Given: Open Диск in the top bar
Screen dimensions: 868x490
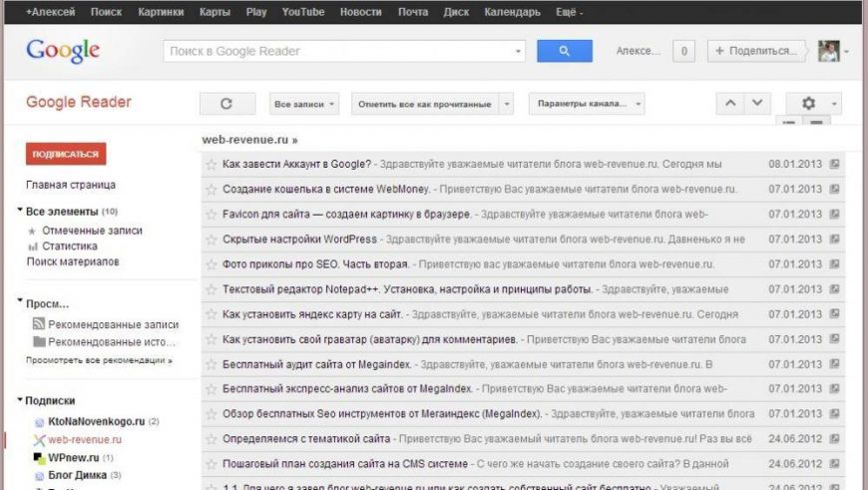Looking at the screenshot, I should pyautogui.click(x=456, y=12).
